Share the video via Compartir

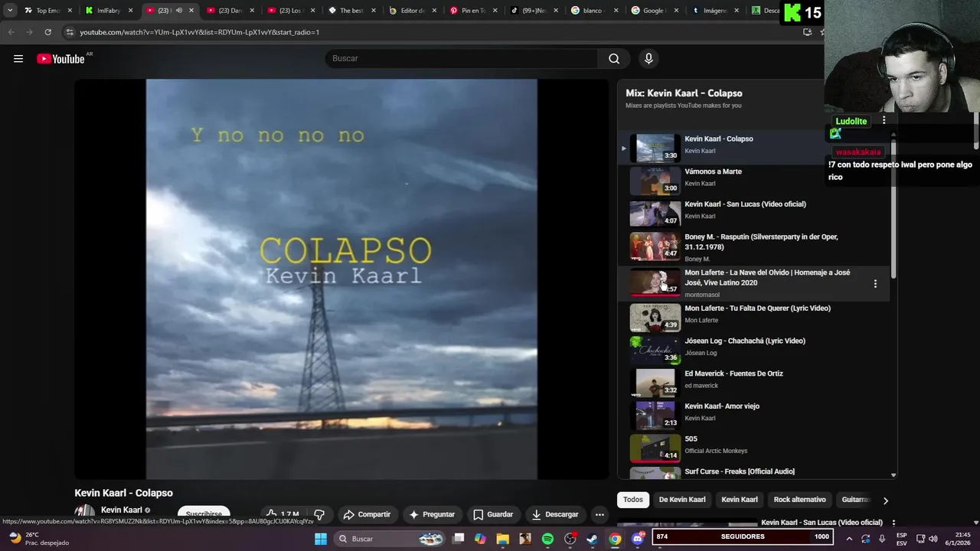pos(367,514)
